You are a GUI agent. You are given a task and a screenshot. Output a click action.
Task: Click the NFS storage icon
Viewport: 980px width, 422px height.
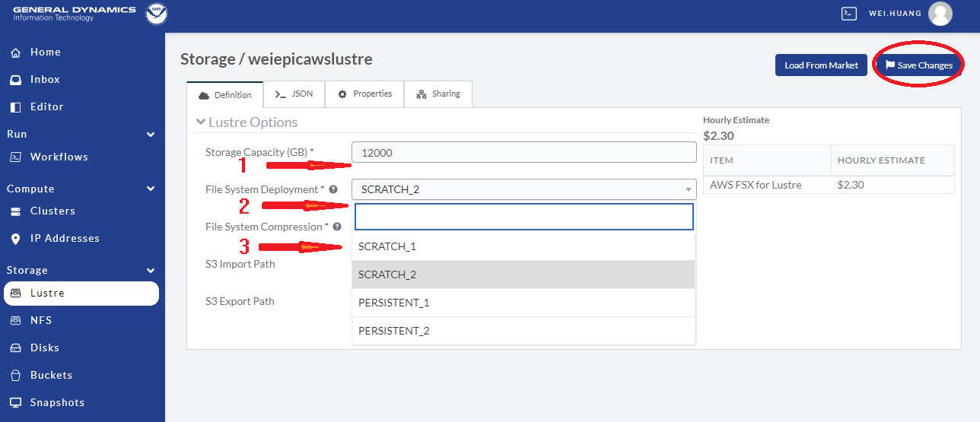click(x=15, y=321)
